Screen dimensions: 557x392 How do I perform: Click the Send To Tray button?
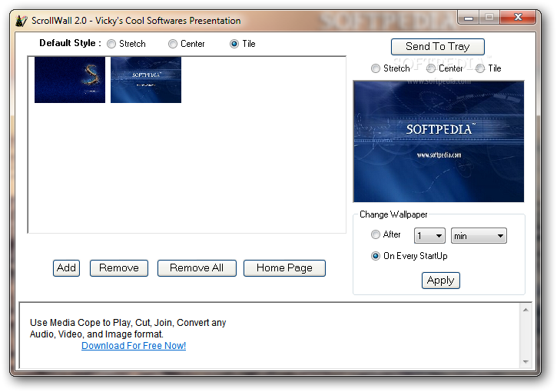[x=438, y=47]
